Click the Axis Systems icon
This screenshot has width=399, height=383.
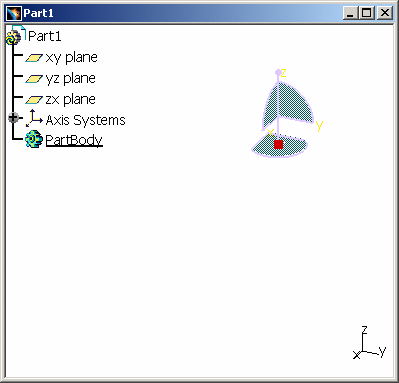[x=34, y=118]
